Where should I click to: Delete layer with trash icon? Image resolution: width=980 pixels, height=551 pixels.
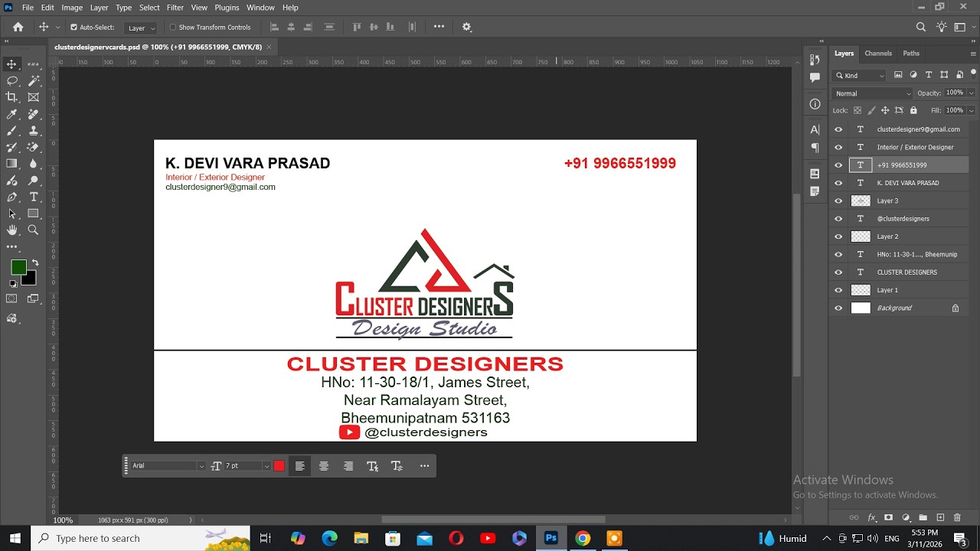pyautogui.click(x=957, y=518)
